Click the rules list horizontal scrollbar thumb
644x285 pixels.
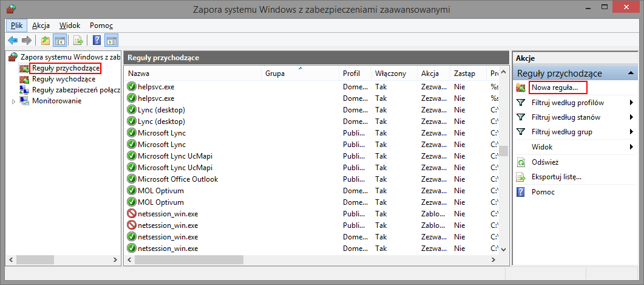pos(189,260)
